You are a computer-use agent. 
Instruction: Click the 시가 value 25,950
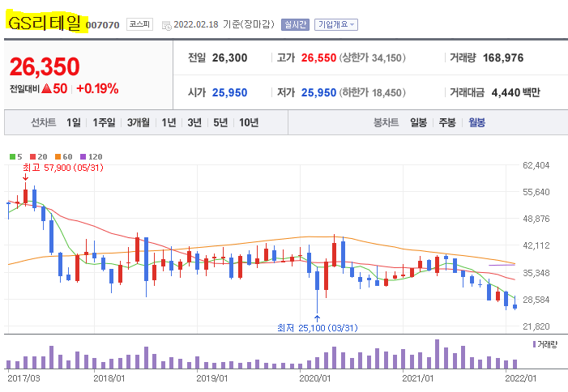(x=229, y=92)
